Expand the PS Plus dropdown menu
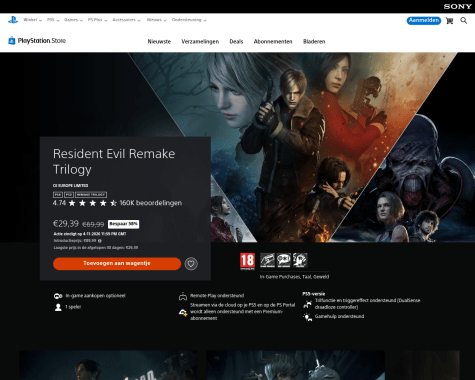The height and width of the screenshot is (380, 475). point(97,20)
